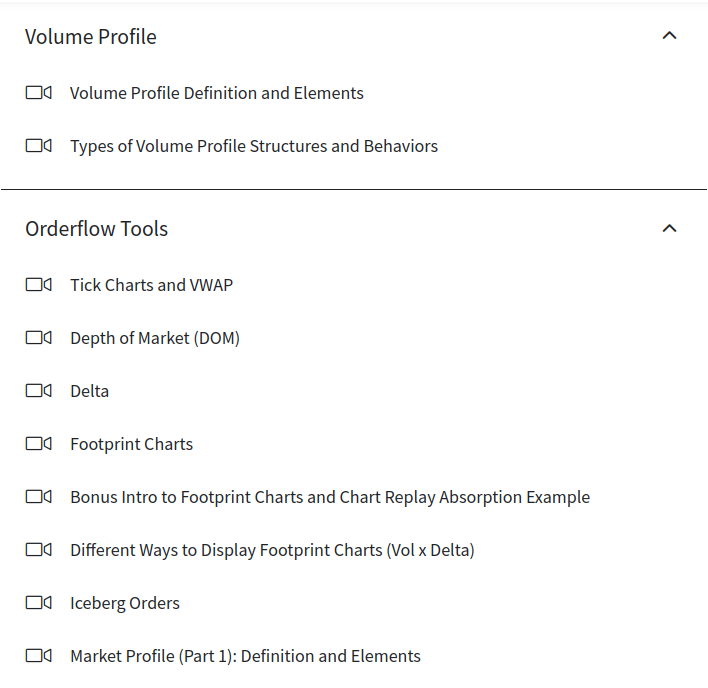This screenshot has width=708, height=688.
Task: Click video icon beside Types of Volume Profile Structures
Action: [x=38, y=146]
